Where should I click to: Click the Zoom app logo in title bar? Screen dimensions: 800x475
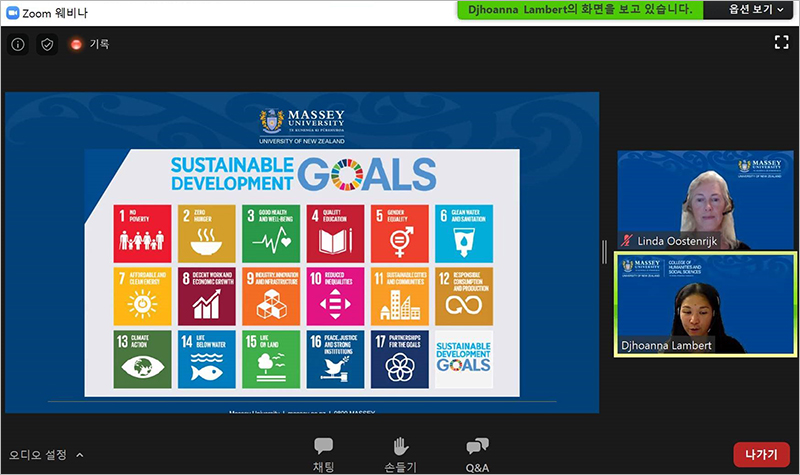pos(12,13)
